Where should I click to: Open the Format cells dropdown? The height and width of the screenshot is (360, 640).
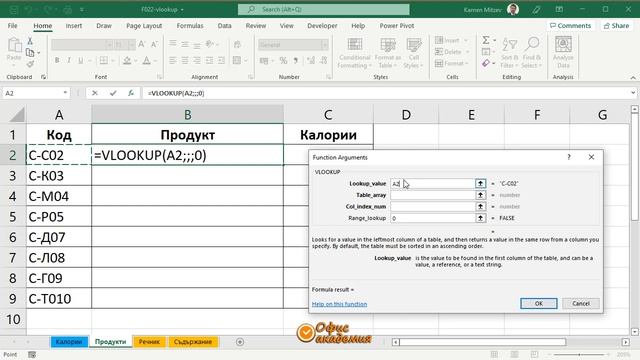tap(467, 63)
